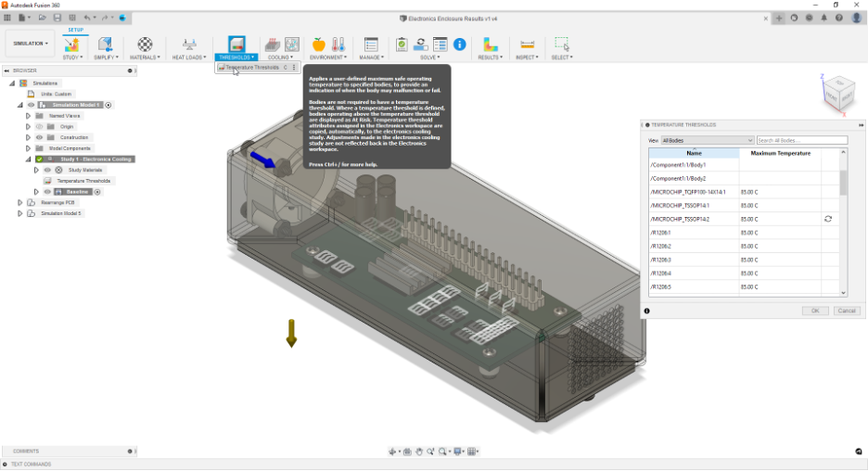
Task: Hide the Construction folder
Action: tap(39, 137)
